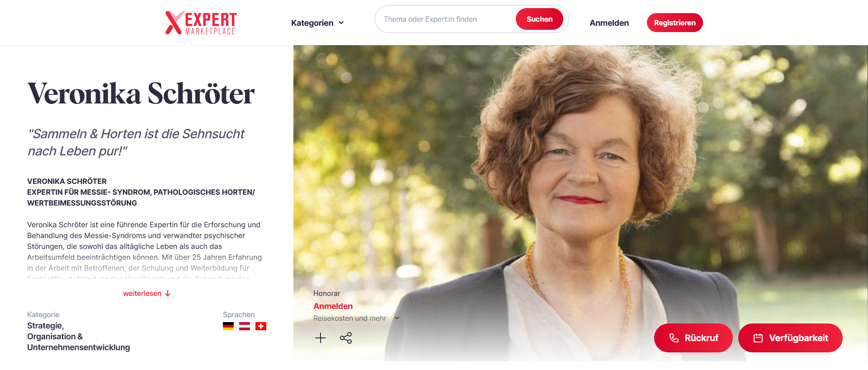Expand biography with weiterlesen
This screenshot has height=370, width=868.
[x=147, y=294]
